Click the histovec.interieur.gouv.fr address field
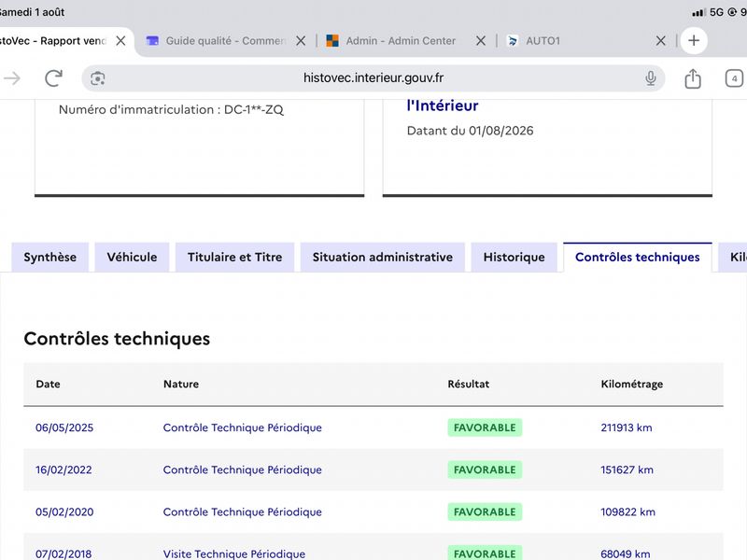 [x=373, y=78]
